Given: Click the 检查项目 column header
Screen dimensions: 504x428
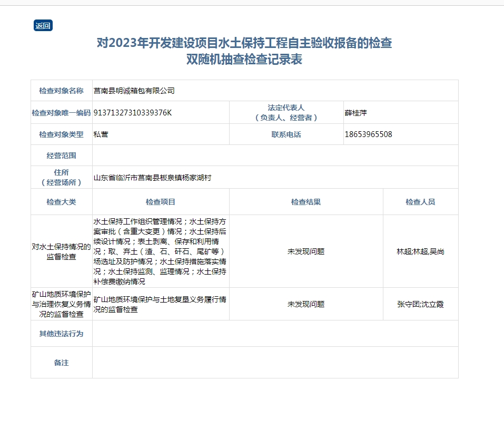Looking at the screenshot, I should (x=161, y=202).
